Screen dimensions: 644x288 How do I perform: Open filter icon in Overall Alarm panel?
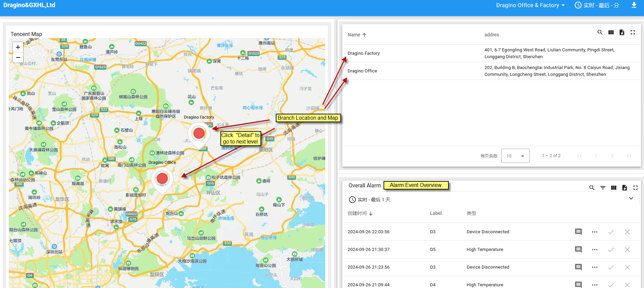(603, 188)
